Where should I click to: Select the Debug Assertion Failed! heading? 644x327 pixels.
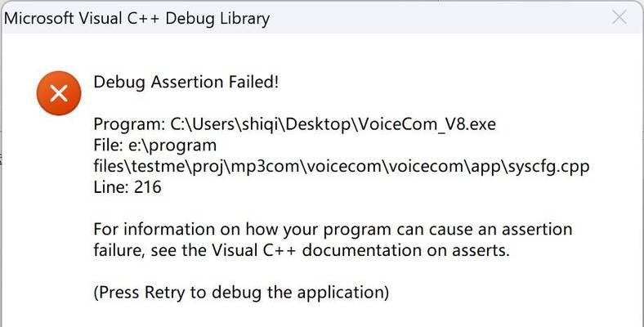pyautogui.click(x=186, y=82)
